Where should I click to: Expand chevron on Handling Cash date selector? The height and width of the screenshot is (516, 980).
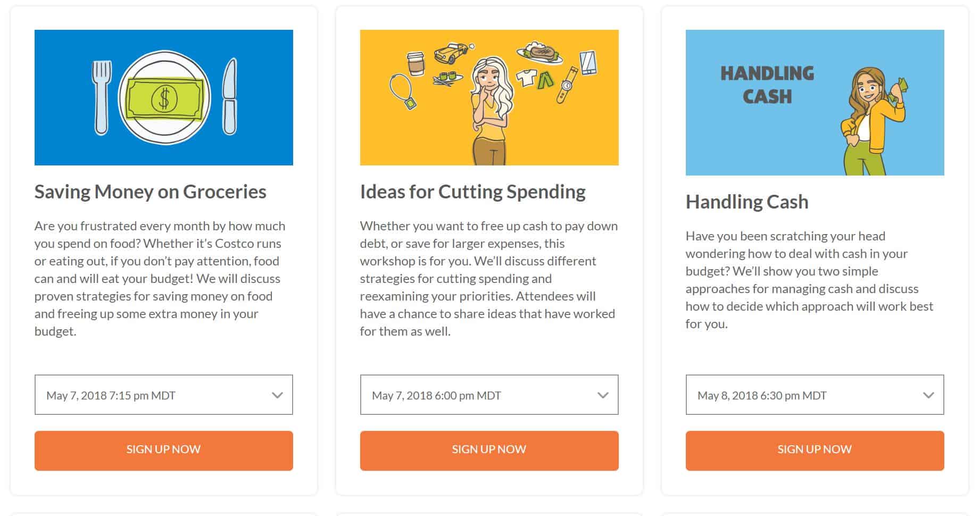click(x=928, y=395)
